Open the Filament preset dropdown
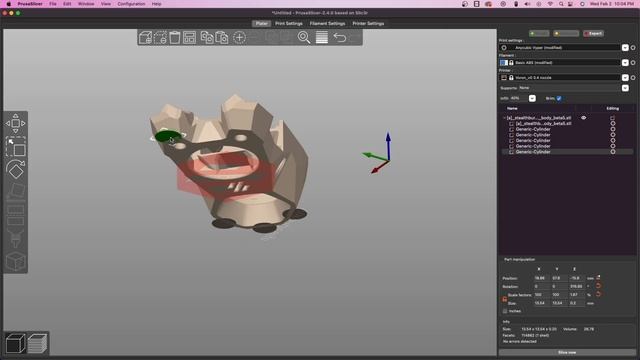The image size is (640, 360). pyautogui.click(x=625, y=63)
